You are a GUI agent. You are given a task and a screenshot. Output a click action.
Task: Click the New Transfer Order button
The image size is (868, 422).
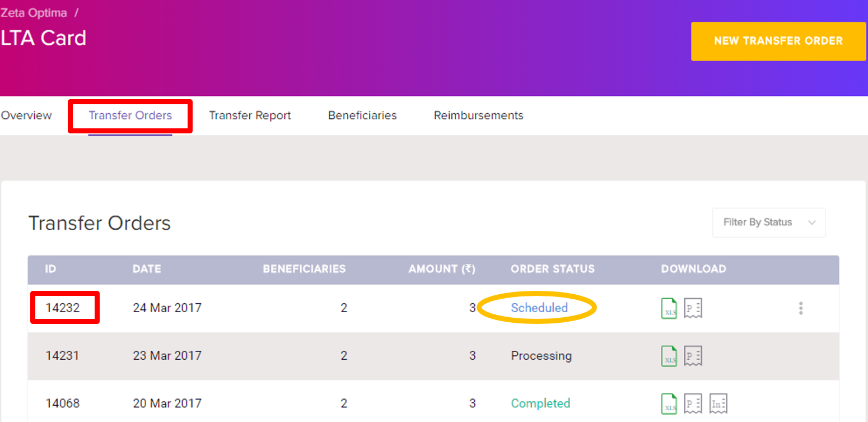click(778, 41)
